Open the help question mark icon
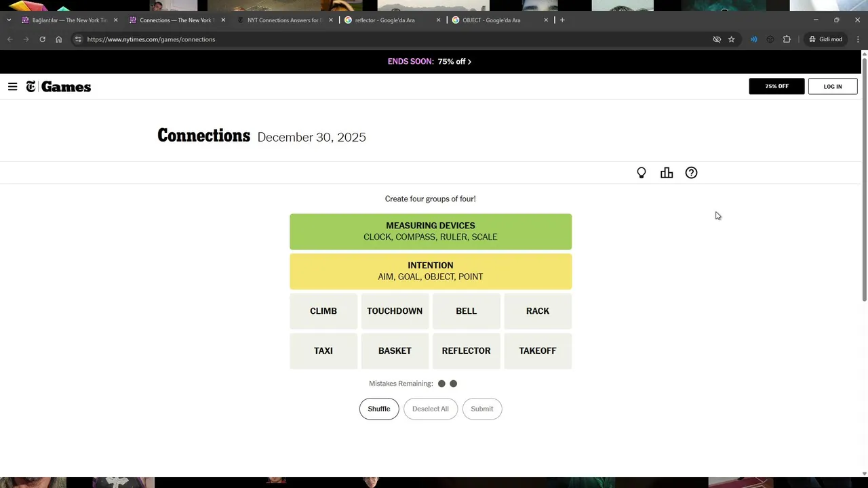This screenshot has width=868, height=488. 691,173
